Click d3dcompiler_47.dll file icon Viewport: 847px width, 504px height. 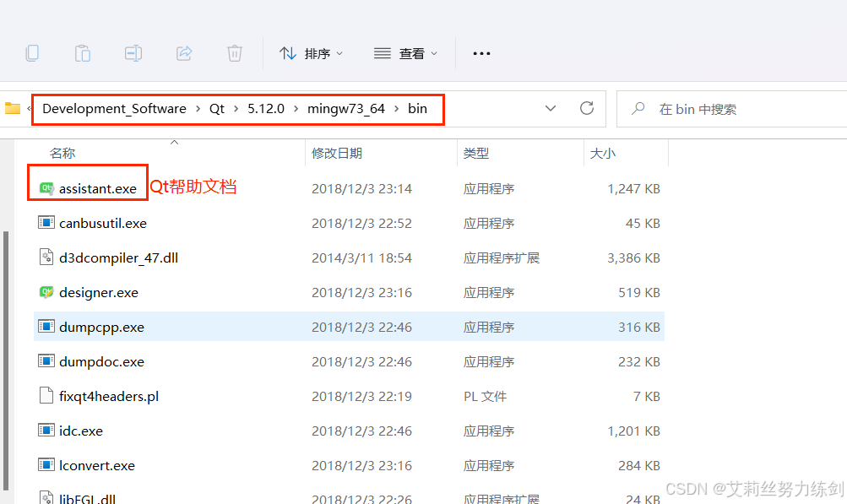click(x=46, y=257)
